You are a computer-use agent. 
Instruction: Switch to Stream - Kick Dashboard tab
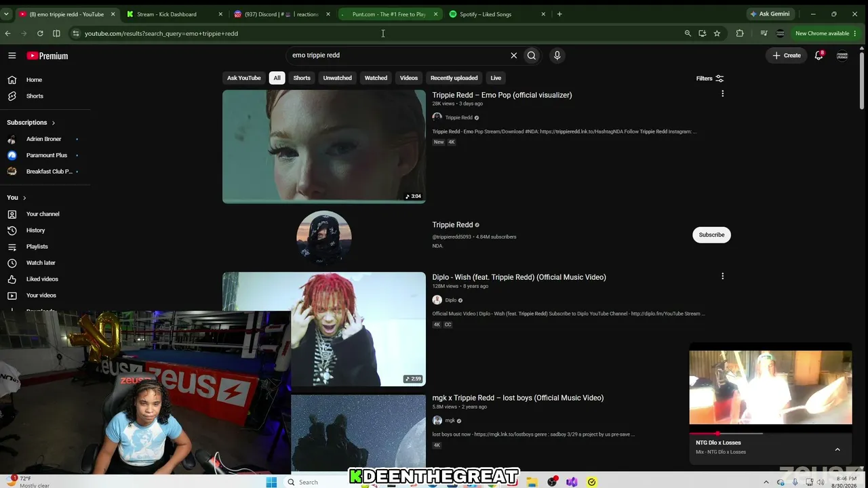175,14
